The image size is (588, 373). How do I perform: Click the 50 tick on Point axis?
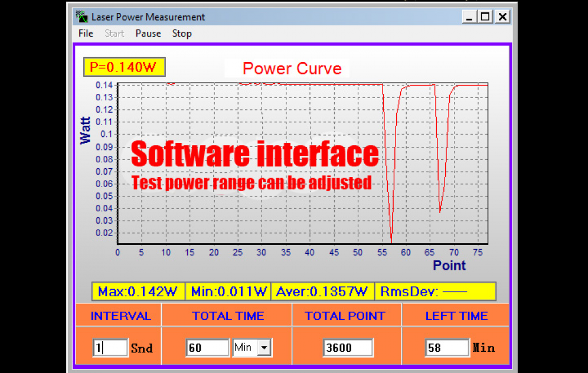pos(357,252)
